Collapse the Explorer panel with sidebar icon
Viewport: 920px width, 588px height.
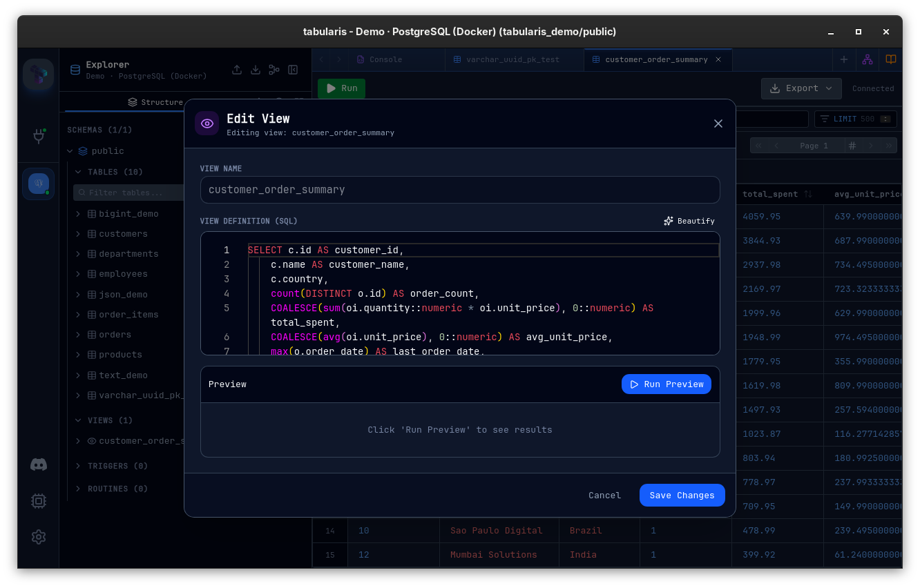tap(293, 70)
